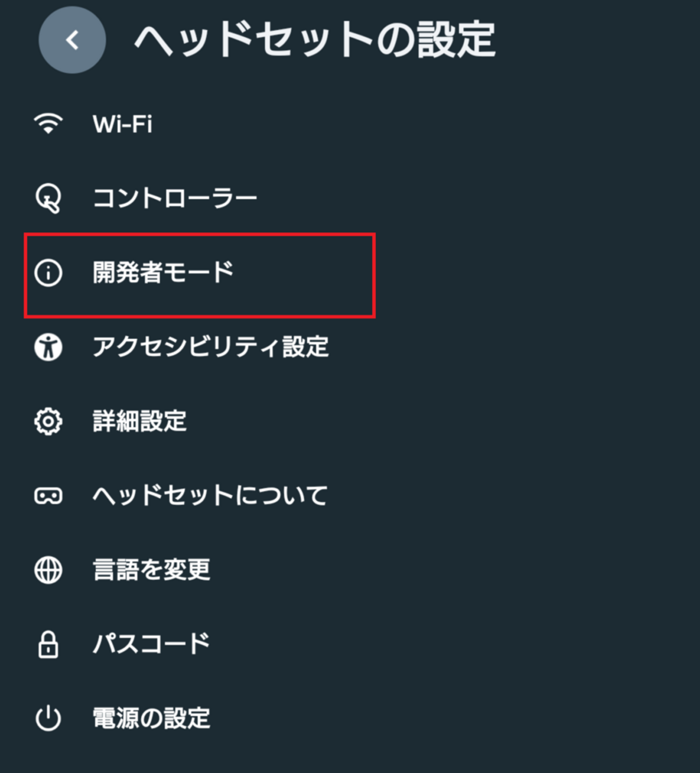Click the info icon beside 開発者モード
Image resolution: width=700 pixels, height=773 pixels.
(48, 273)
